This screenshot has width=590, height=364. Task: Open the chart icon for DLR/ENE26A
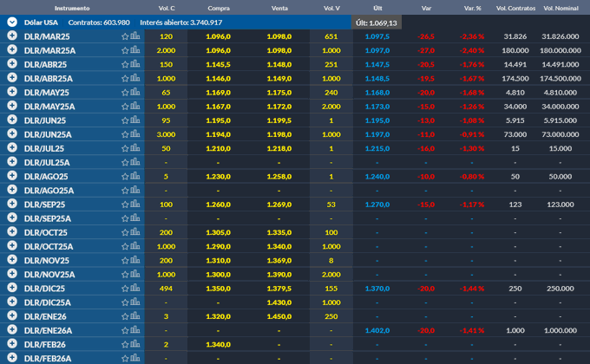(135, 330)
